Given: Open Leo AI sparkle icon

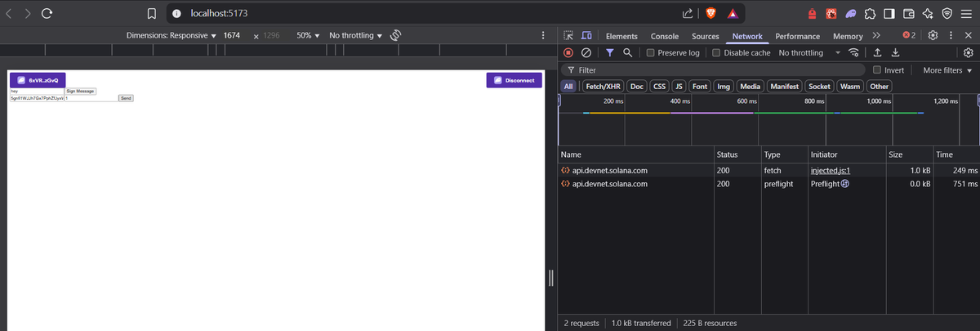Looking at the screenshot, I should 928,13.
